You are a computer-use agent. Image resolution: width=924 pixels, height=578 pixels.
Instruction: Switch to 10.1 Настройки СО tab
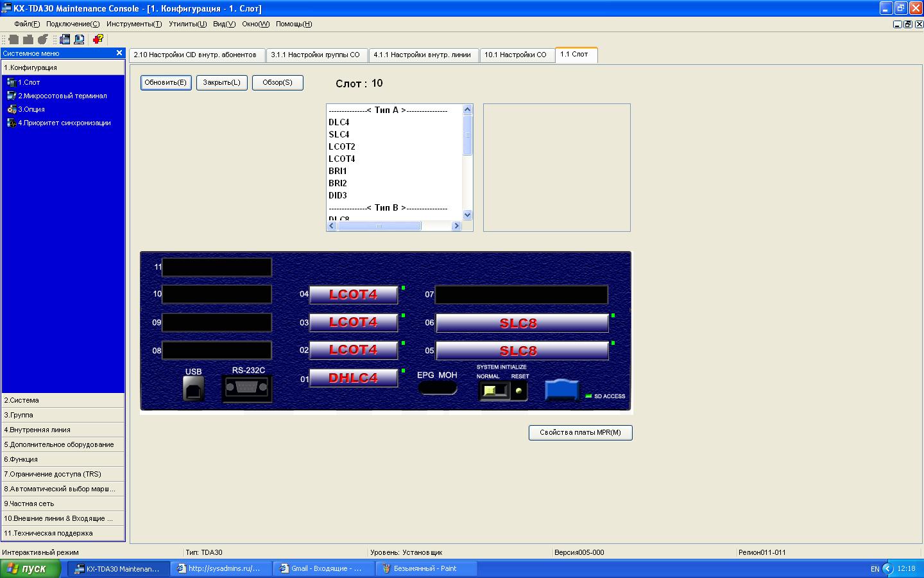click(517, 55)
